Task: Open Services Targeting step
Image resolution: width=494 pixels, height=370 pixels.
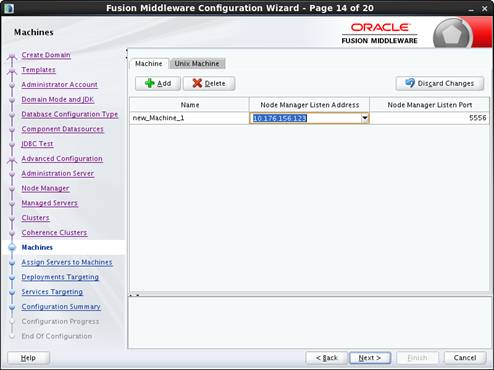Action: [52, 292]
